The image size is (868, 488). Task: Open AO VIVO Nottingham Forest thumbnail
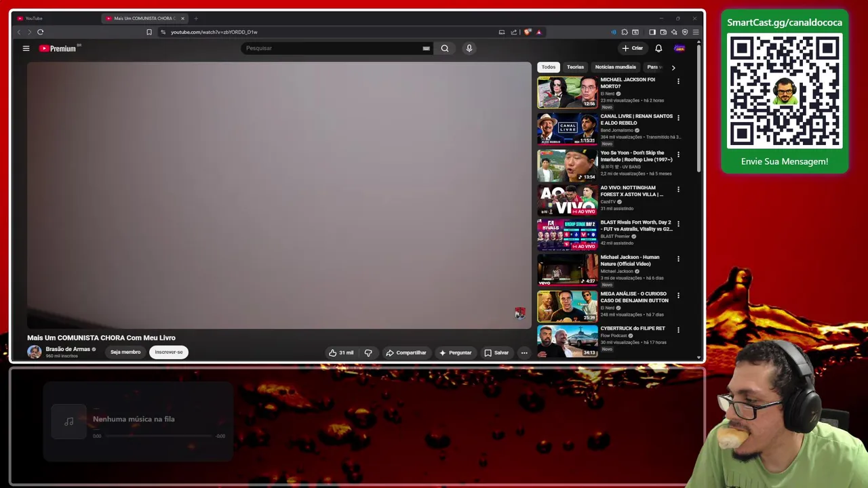click(568, 200)
